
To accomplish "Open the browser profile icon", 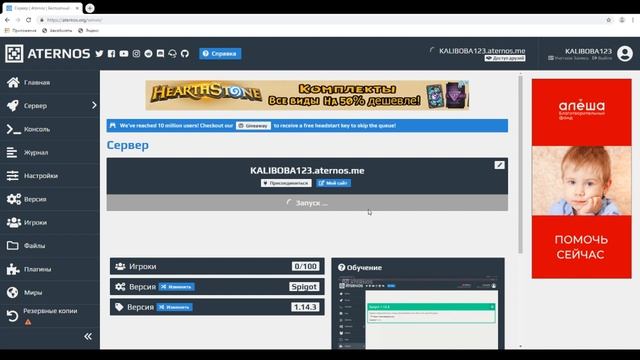I will [622, 20].
